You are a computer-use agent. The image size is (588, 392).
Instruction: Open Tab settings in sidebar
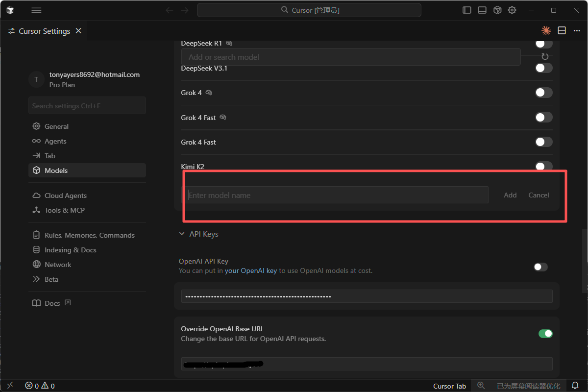(87, 156)
